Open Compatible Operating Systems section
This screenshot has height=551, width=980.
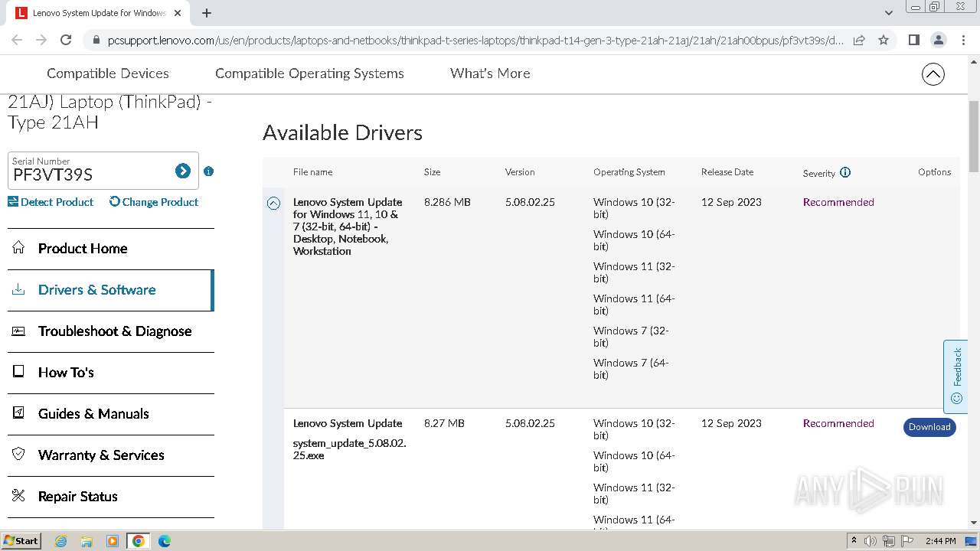pyautogui.click(x=309, y=73)
